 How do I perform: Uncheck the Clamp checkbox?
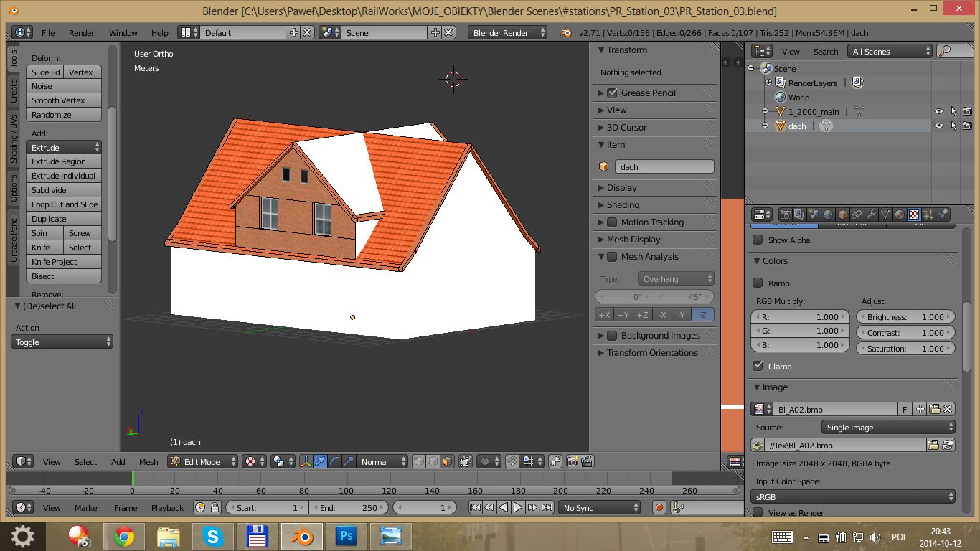pos(758,367)
